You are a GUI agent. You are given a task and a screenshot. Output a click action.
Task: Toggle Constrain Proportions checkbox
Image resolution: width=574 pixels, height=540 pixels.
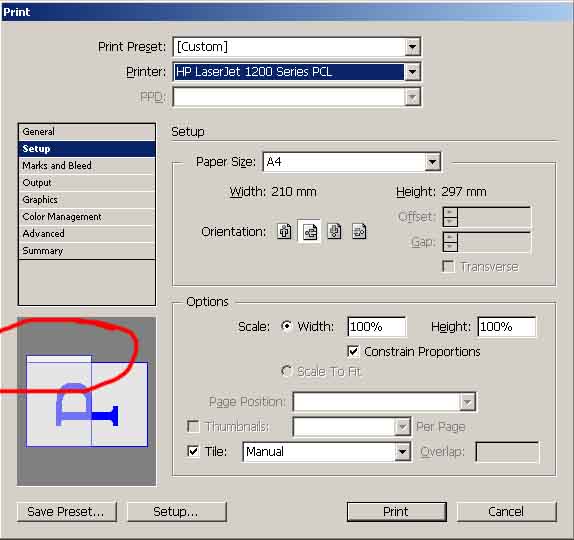click(x=353, y=351)
